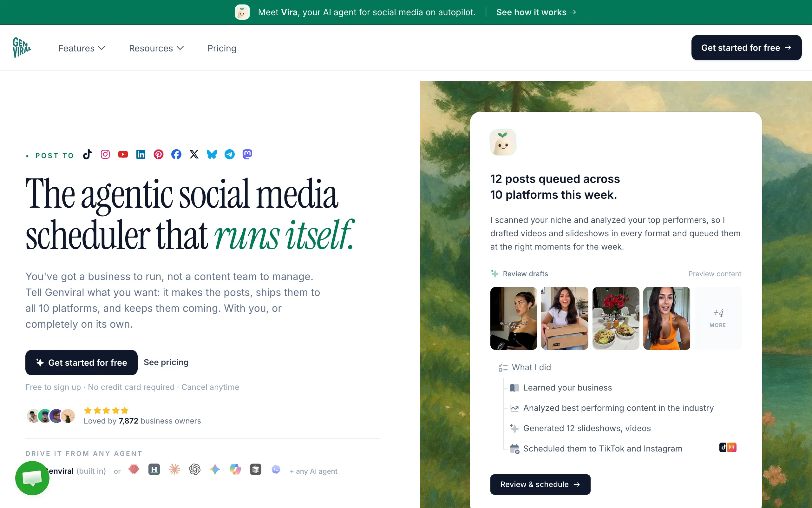
Task: Click the Instagram icon in platform row
Action: coord(105,154)
